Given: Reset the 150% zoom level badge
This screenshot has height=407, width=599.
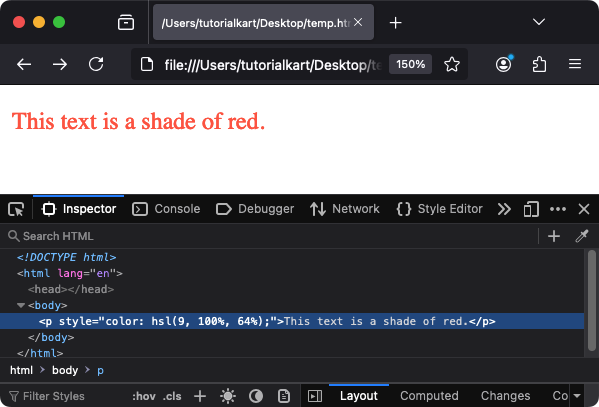Looking at the screenshot, I should [410, 64].
